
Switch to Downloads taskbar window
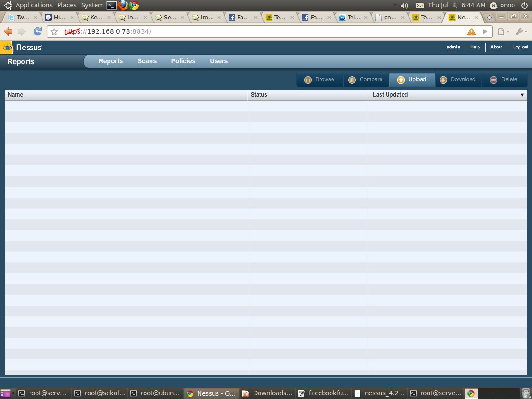[x=267, y=393]
